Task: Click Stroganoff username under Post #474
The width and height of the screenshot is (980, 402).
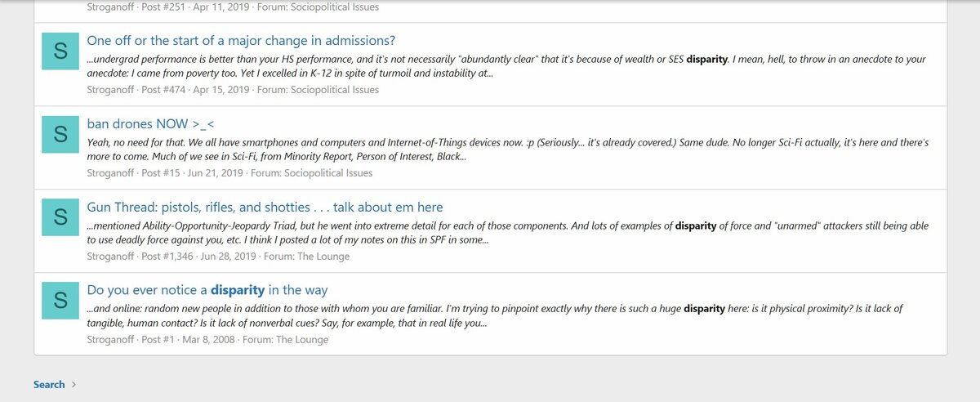Action: click(x=112, y=90)
